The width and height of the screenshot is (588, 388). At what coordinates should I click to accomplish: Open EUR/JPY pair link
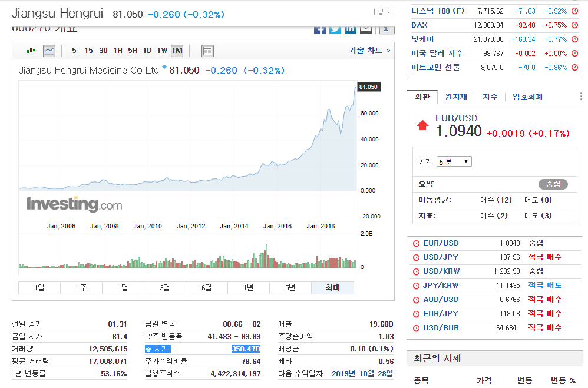point(441,313)
